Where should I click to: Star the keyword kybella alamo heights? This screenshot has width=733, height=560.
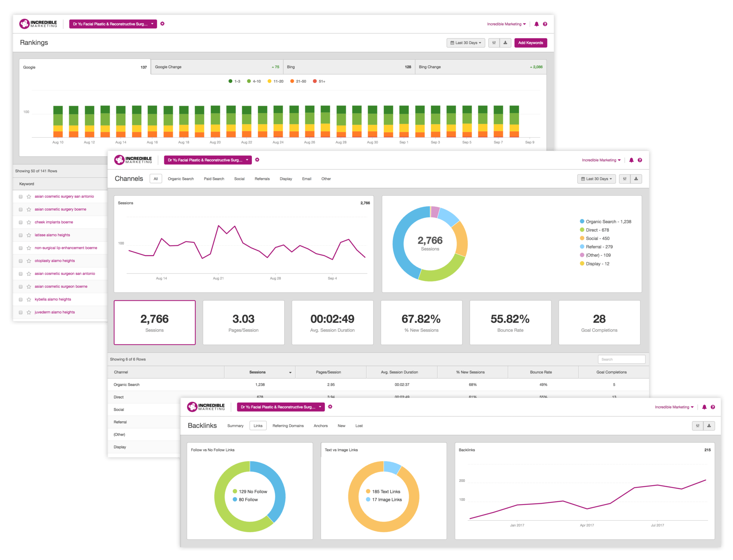click(29, 300)
